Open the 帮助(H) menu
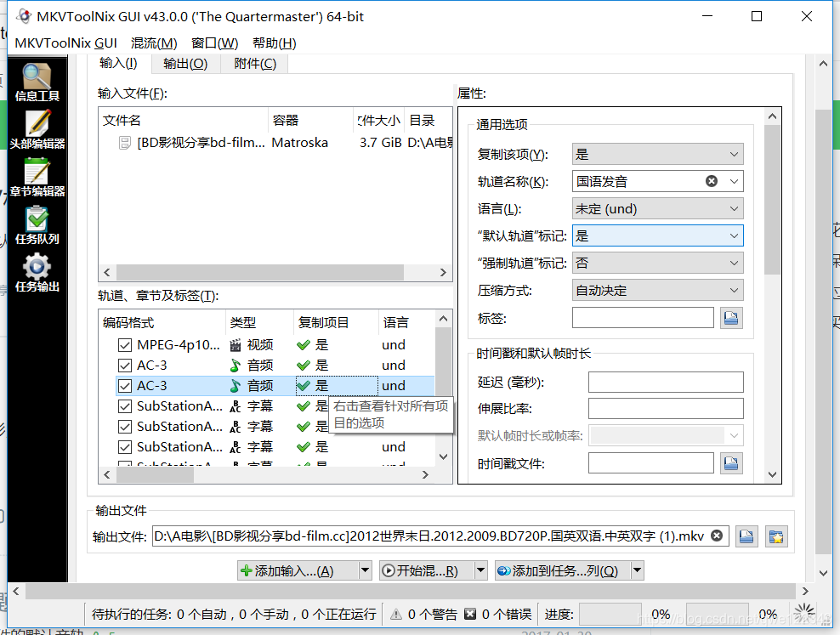Viewport: 840px width, 635px height. 275,43
